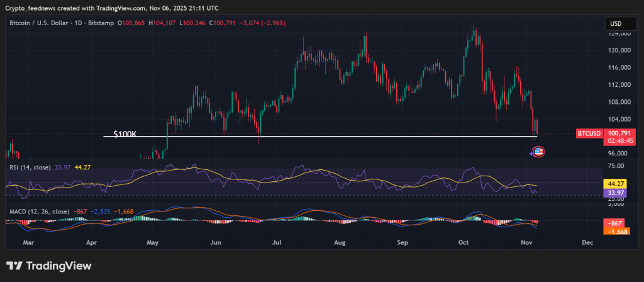Screen dimensions: 644x282
Task: Click the Nov label on time axis
Action: [x=528, y=243]
